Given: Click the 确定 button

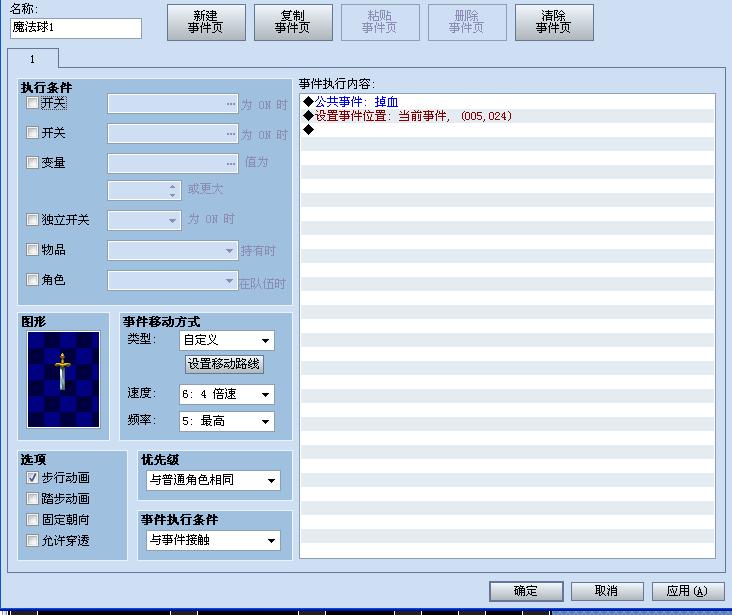Looking at the screenshot, I should (526, 591).
